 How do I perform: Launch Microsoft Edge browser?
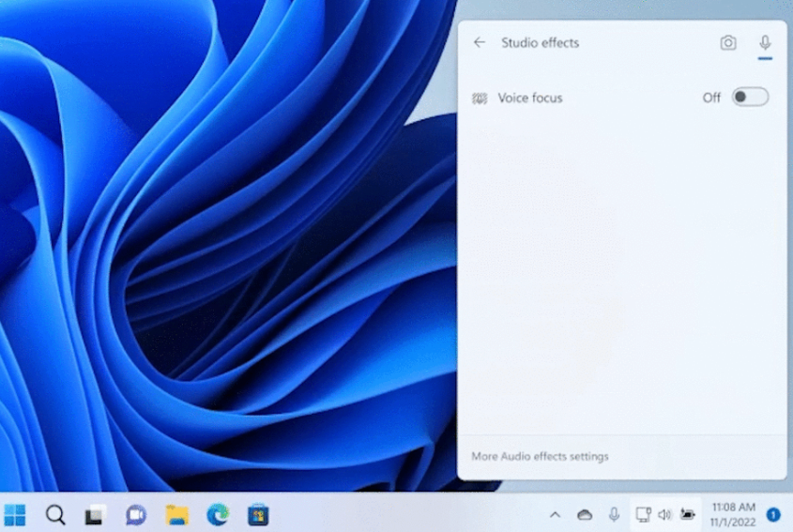[218, 514]
